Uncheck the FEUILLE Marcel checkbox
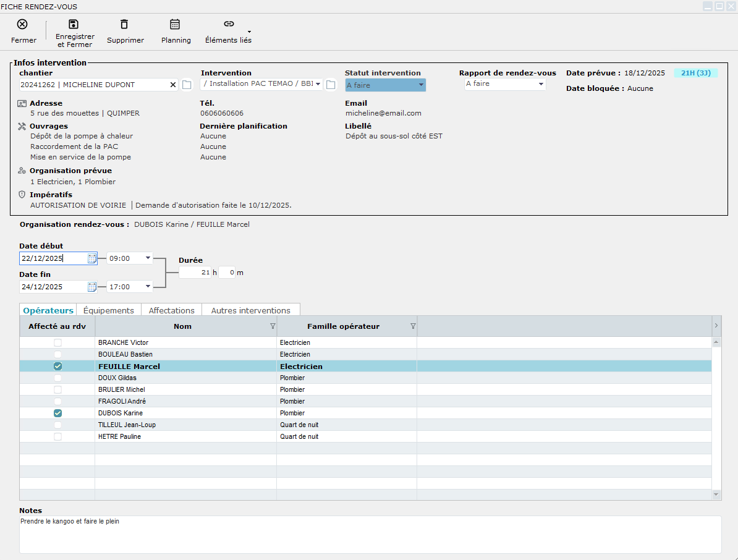Image resolution: width=738 pixels, height=560 pixels. (x=57, y=367)
